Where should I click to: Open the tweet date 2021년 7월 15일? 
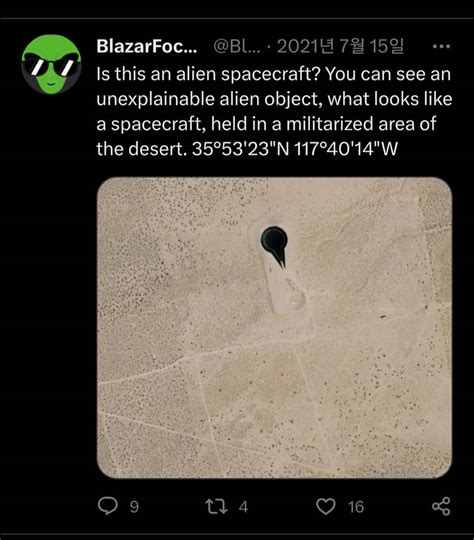[x=340, y=46]
